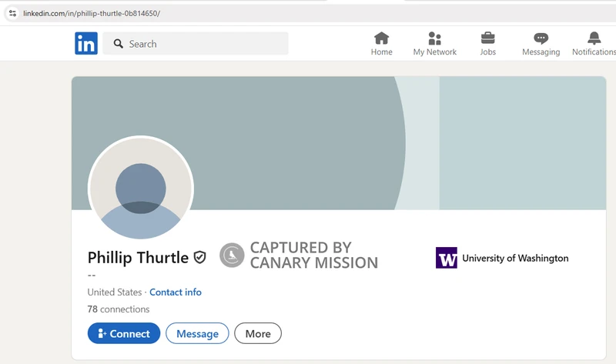Click the Message button
The image size is (616, 364).
[x=197, y=333]
